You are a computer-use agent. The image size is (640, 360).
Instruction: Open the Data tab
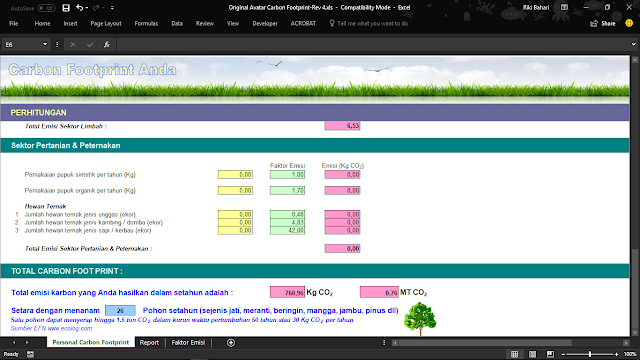point(177,24)
